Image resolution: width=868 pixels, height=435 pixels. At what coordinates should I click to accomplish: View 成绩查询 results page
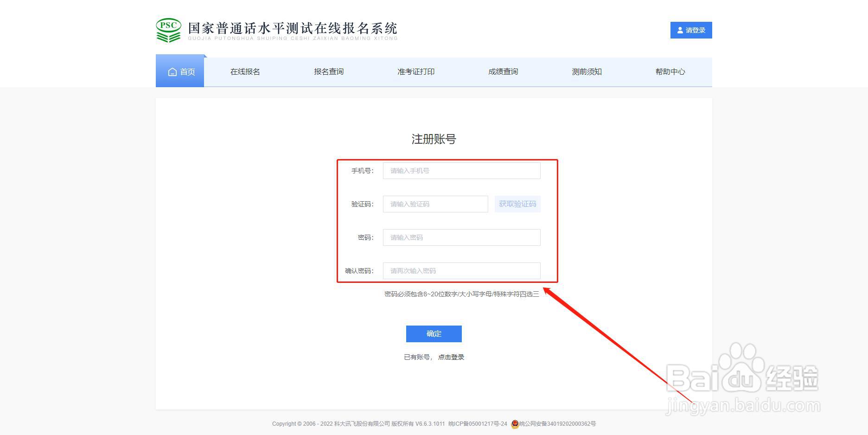pos(503,71)
